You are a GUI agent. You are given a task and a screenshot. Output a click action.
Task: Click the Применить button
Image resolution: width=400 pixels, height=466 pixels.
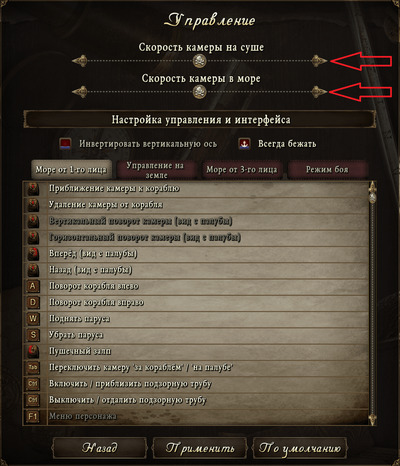[200, 448]
